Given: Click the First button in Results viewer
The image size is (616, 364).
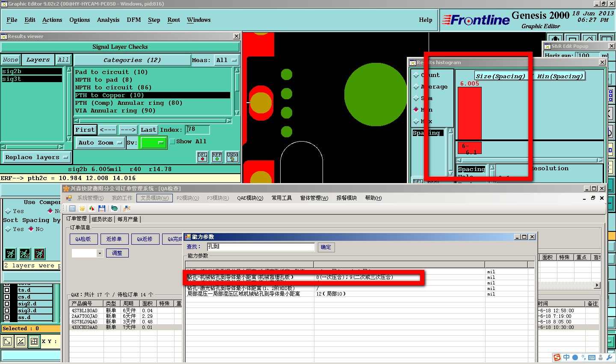Looking at the screenshot, I should click(x=85, y=130).
